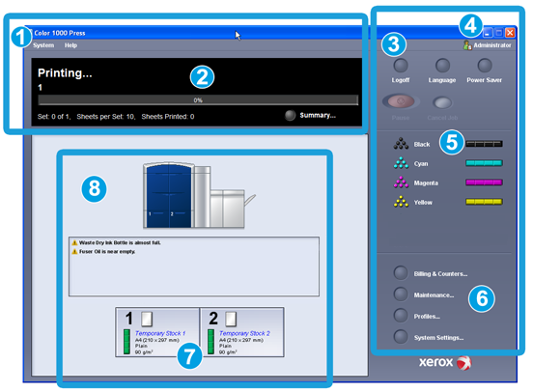The image size is (533, 392).
Task: Click the warning icon beside Fuser Oil
Action: coord(74,252)
